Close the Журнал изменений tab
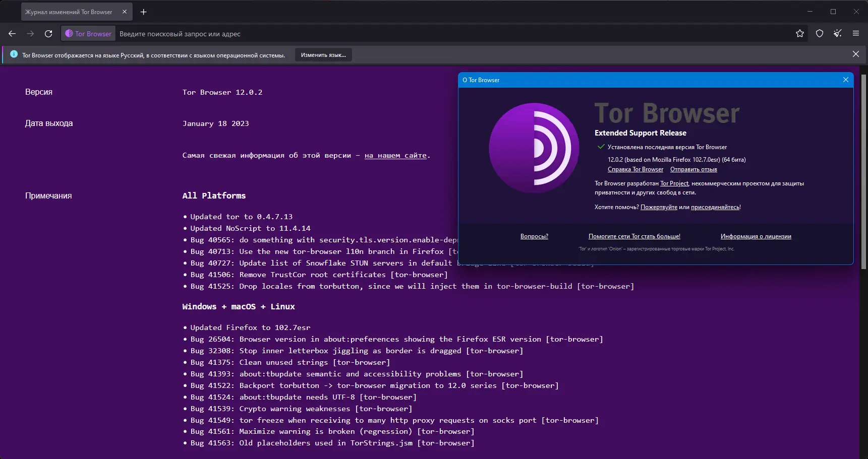The image size is (868, 459). point(125,12)
